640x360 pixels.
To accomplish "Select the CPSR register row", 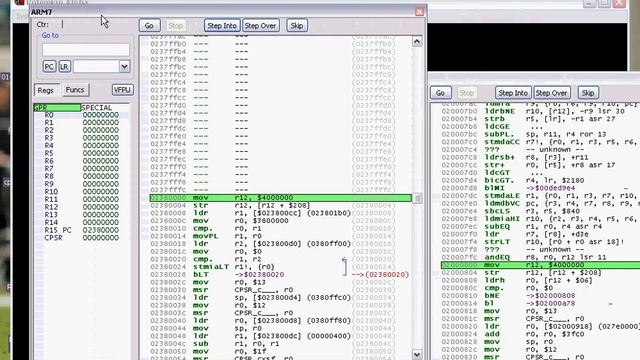I will coord(82,238).
